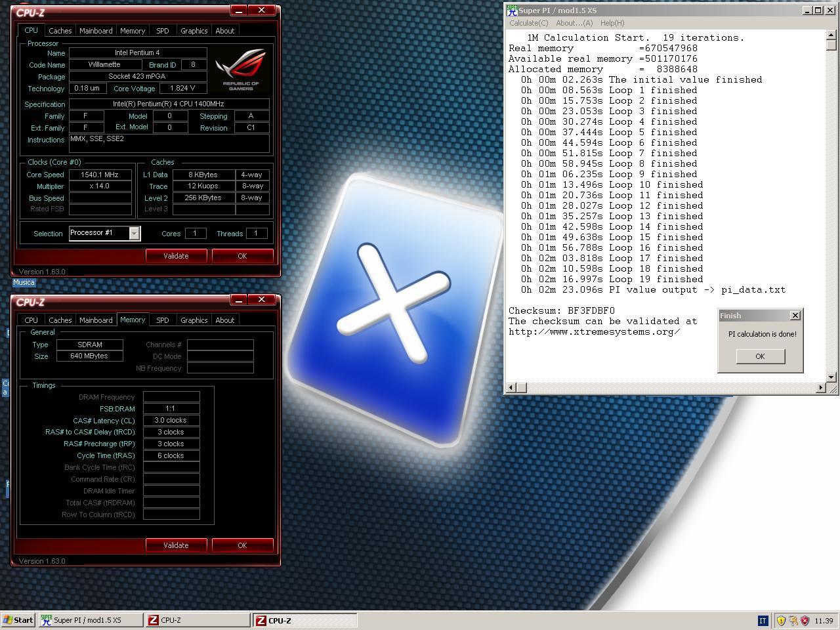This screenshot has width=840, height=630.
Task: Click the right arrow of Super PI horizontal scrollbar
Action: pos(820,387)
